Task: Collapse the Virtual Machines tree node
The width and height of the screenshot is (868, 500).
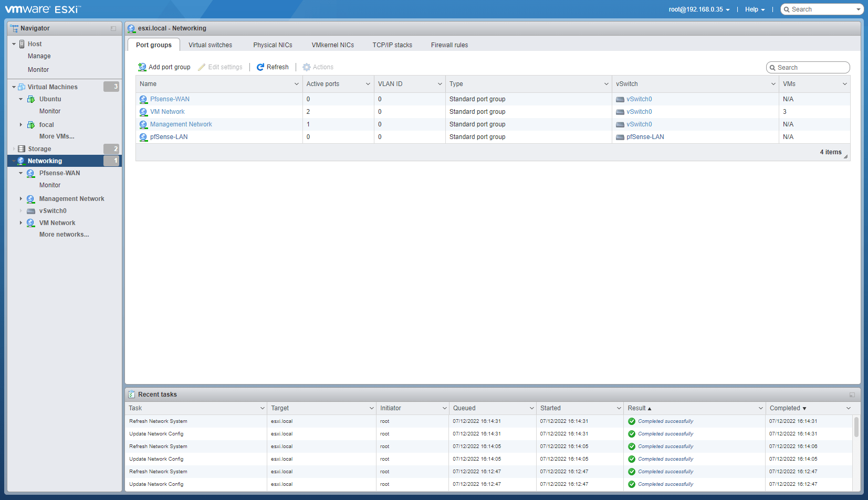Action: coord(14,87)
